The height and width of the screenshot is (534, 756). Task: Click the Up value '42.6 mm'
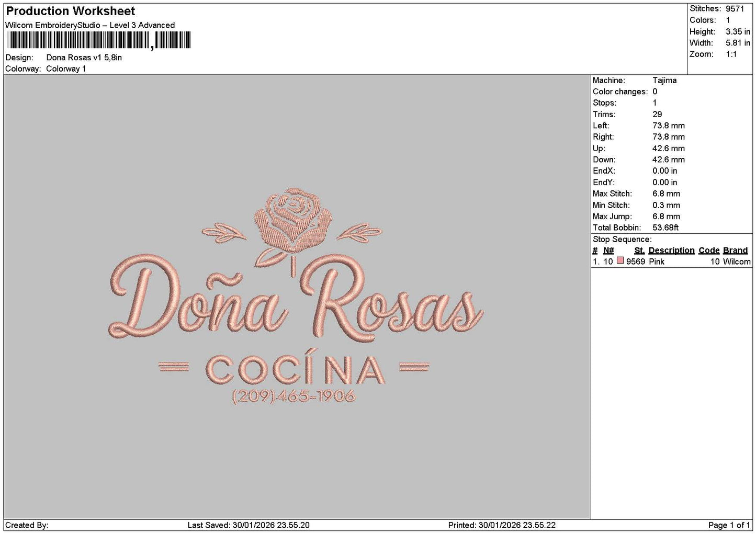coord(669,149)
